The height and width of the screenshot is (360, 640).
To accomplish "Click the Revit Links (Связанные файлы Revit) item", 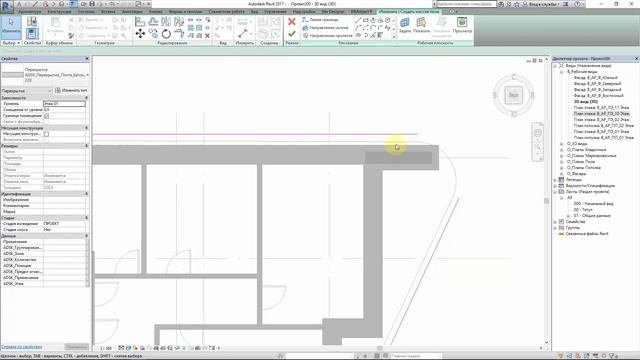I will [x=587, y=234].
